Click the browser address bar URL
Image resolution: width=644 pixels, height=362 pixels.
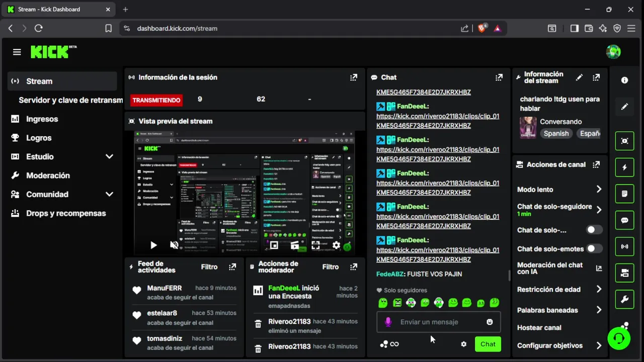tap(177, 29)
